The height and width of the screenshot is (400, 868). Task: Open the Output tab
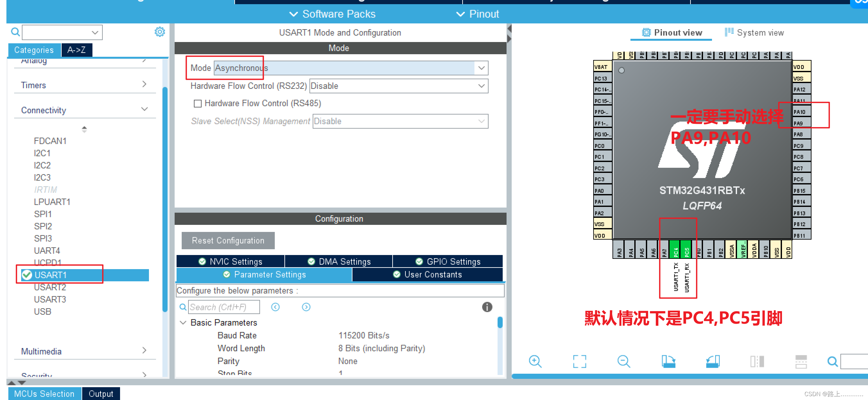pyautogui.click(x=101, y=394)
